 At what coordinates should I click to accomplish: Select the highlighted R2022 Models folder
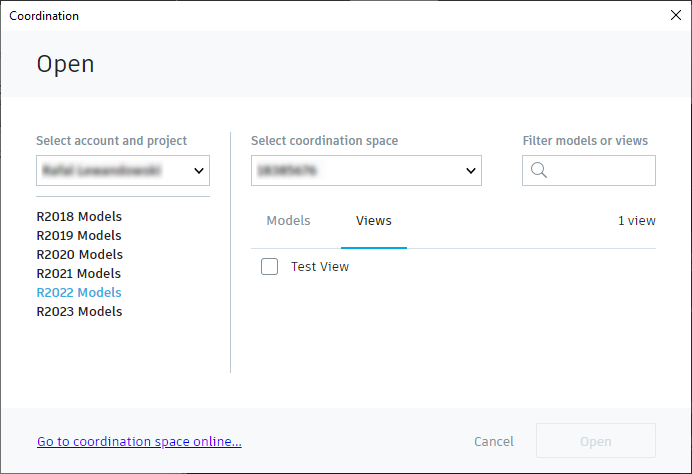pos(79,292)
